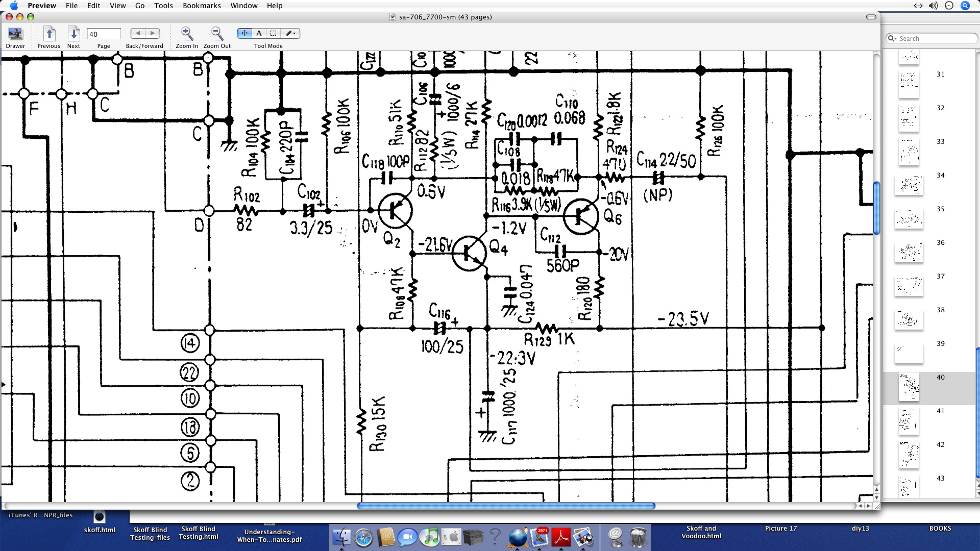Open Adobe Acrobat in the Dock
Viewport: 980px width, 551px height.
561,537
